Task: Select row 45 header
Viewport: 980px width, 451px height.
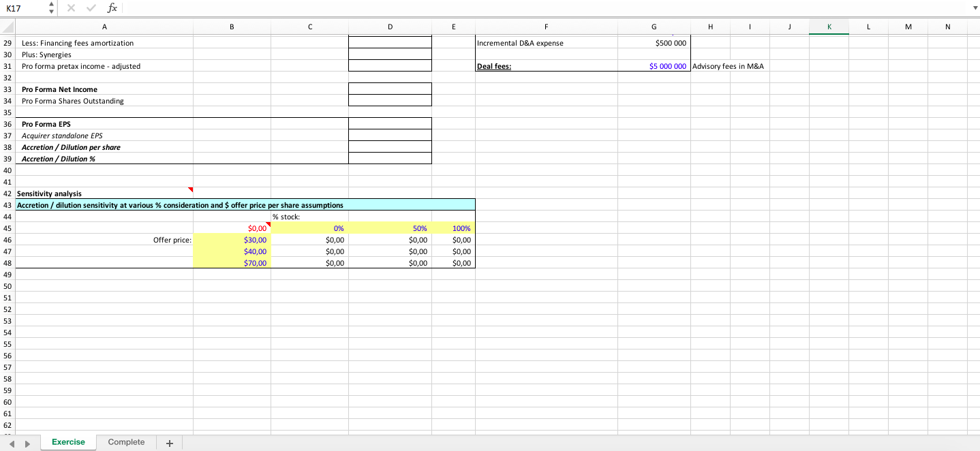Action: coord(7,228)
